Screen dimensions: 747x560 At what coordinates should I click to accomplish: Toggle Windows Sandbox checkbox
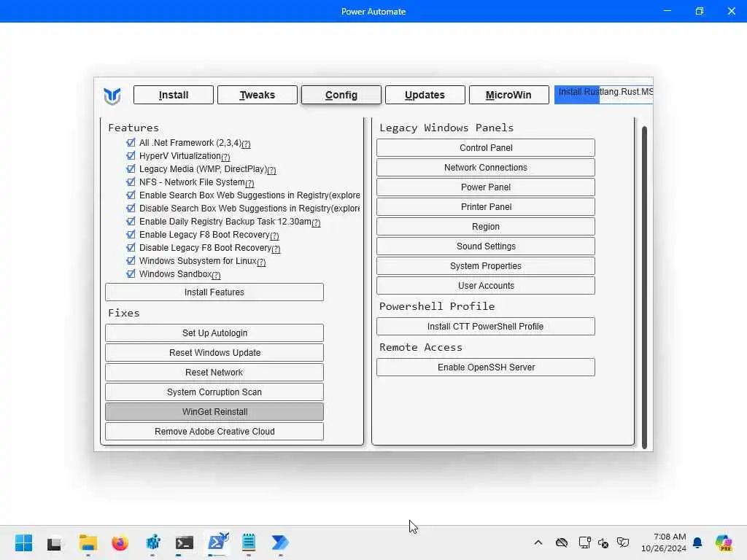click(131, 273)
